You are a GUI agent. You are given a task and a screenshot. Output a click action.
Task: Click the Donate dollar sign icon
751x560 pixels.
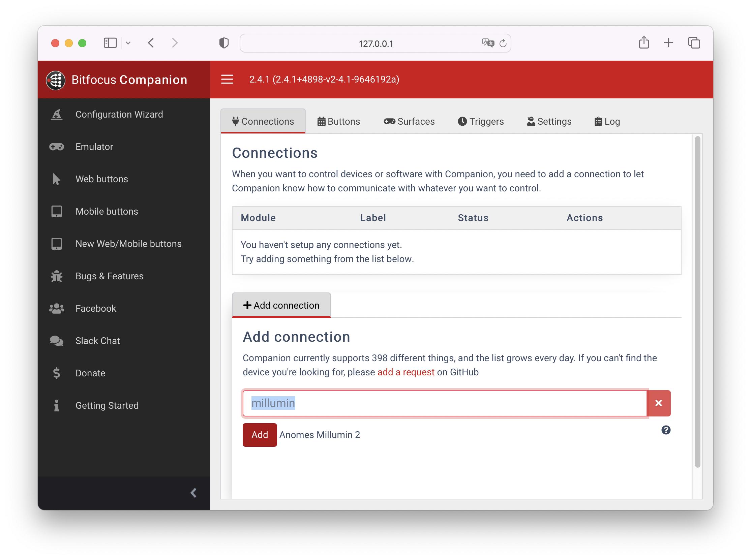[x=57, y=373]
